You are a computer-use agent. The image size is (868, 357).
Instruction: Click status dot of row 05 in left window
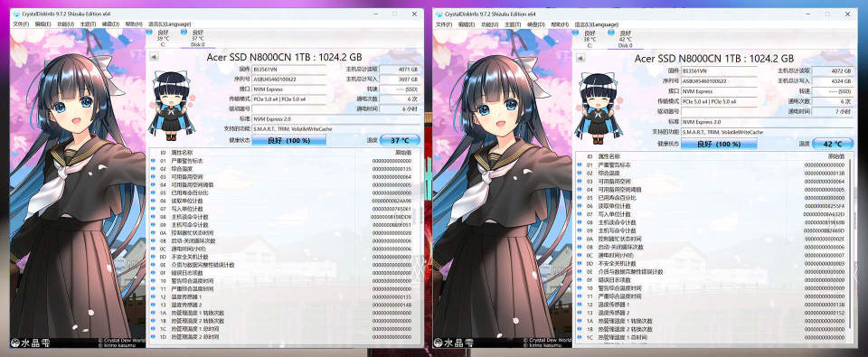(x=154, y=193)
